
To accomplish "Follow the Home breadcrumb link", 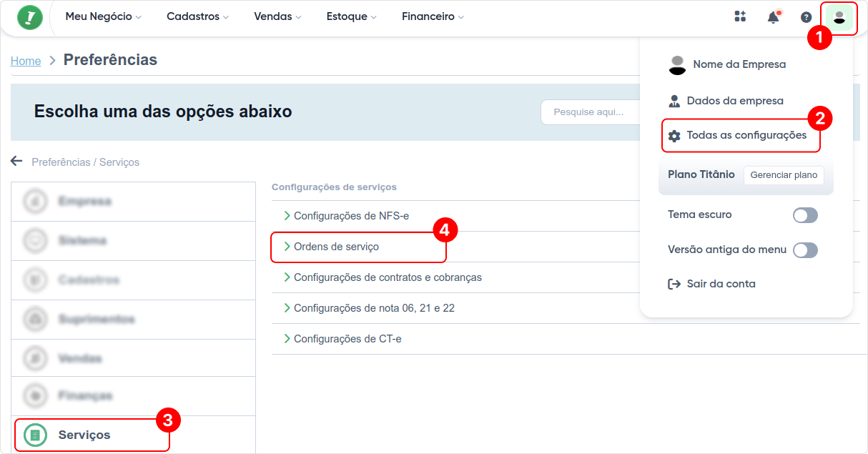I will (x=26, y=61).
